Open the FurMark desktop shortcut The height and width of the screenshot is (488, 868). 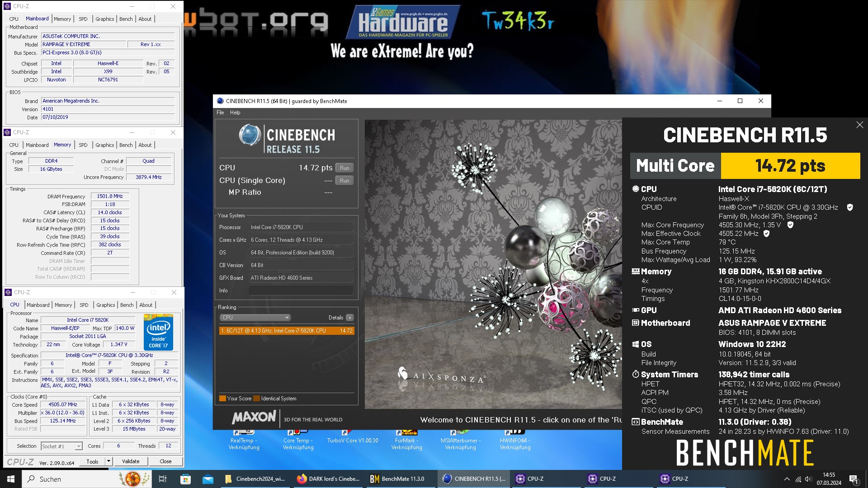click(406, 440)
